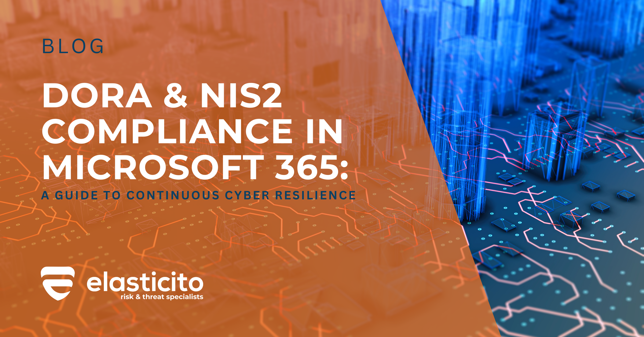The height and width of the screenshot is (337, 644).
Task: Click the BLOG category label
Action: click(x=73, y=46)
